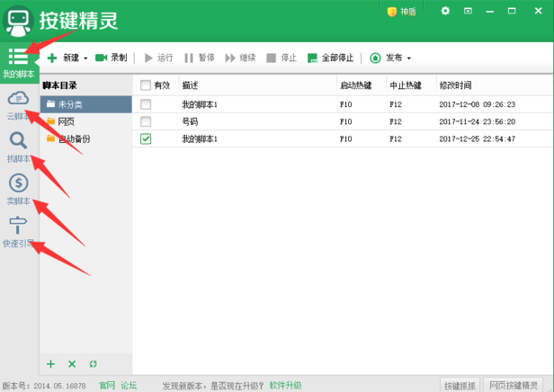Click the F12 hotkey in 号码 row
The image size is (554, 392).
pyautogui.click(x=396, y=121)
